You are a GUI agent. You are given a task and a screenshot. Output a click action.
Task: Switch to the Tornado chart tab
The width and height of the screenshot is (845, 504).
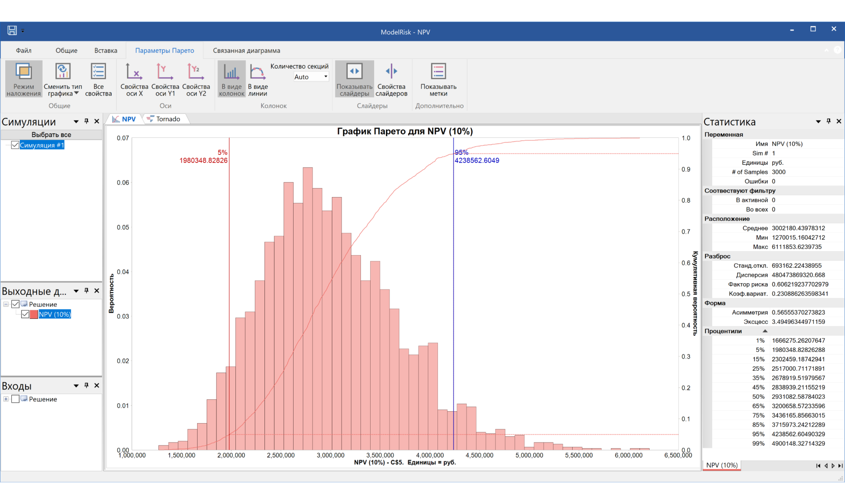point(167,119)
